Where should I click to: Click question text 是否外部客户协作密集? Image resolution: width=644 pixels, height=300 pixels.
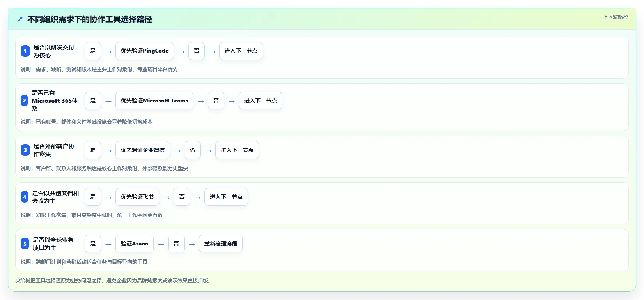tap(54, 150)
